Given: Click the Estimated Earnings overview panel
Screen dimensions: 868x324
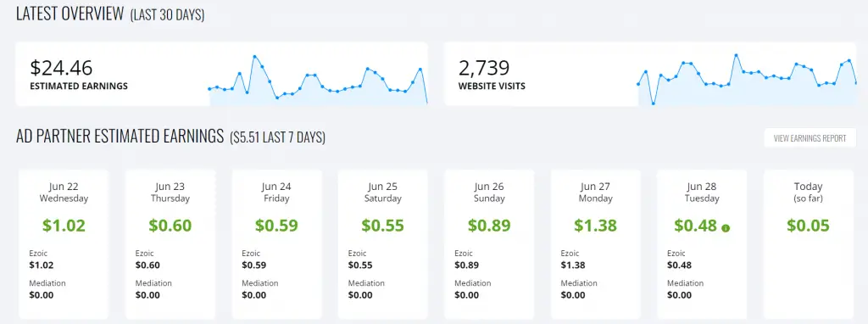Looking at the screenshot, I should click(221, 74).
